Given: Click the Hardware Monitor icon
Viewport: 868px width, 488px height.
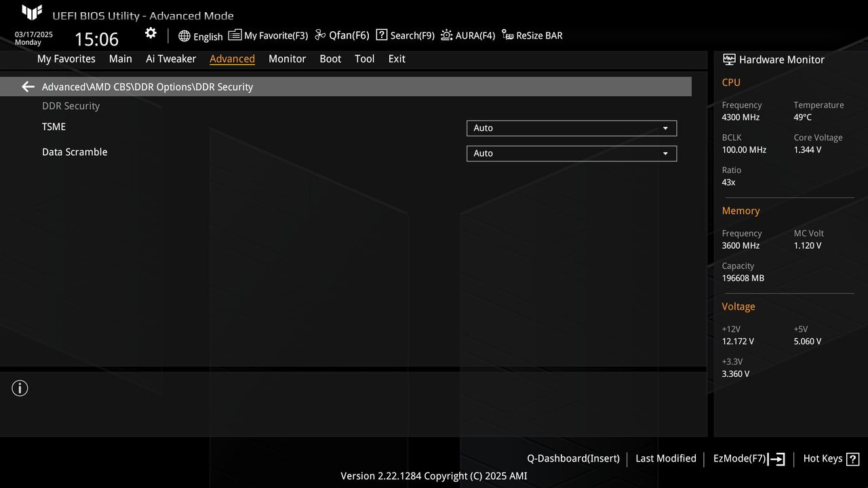Looking at the screenshot, I should pos(729,60).
